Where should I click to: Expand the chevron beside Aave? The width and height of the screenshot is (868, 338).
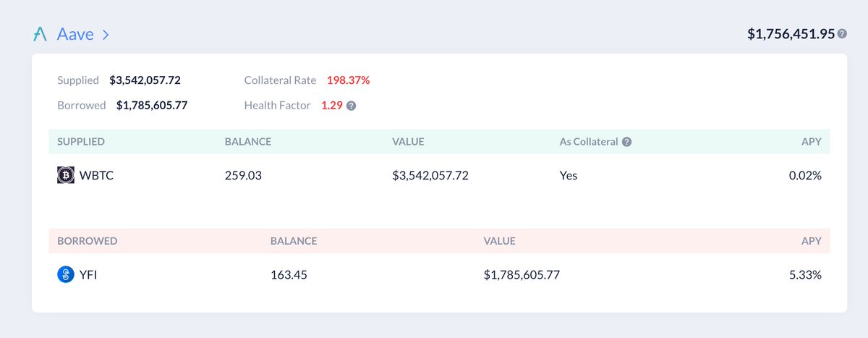click(105, 34)
